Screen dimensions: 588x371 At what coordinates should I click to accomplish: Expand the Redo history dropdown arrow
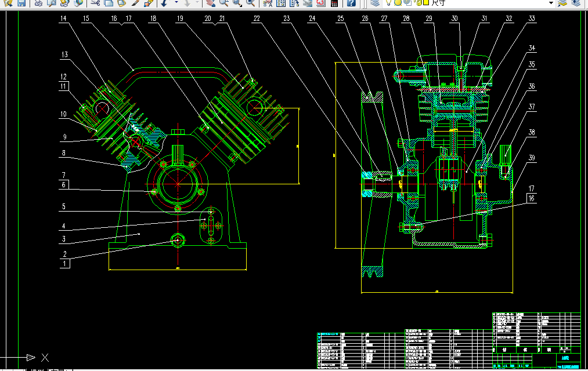point(197,3)
